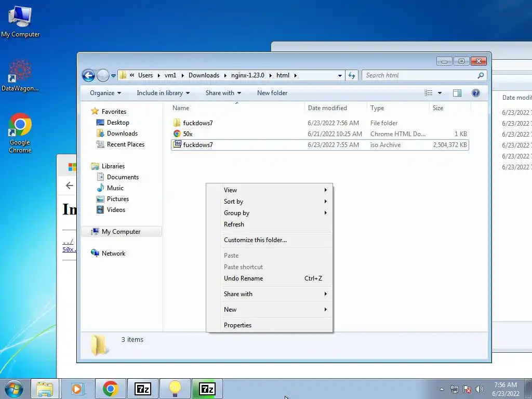The height and width of the screenshot is (399, 532).
Task: Open the Include in library menu
Action: 163,93
